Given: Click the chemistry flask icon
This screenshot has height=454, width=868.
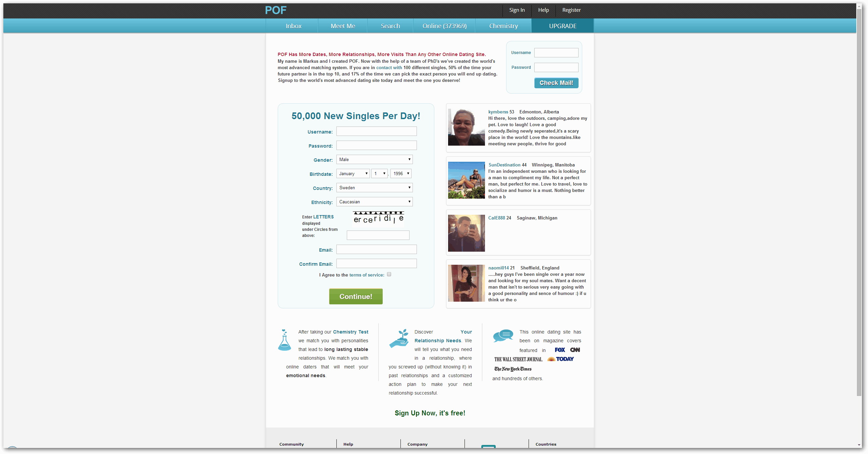Looking at the screenshot, I should click(284, 340).
